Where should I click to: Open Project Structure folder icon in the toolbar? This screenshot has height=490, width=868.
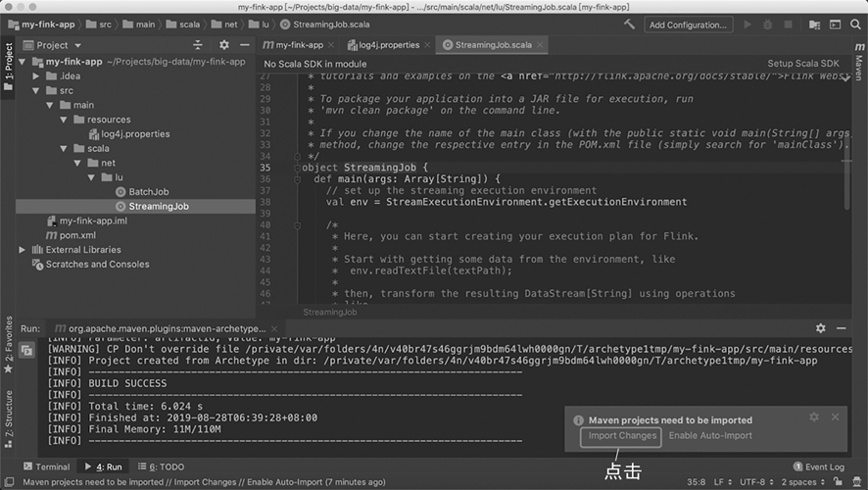(x=814, y=24)
